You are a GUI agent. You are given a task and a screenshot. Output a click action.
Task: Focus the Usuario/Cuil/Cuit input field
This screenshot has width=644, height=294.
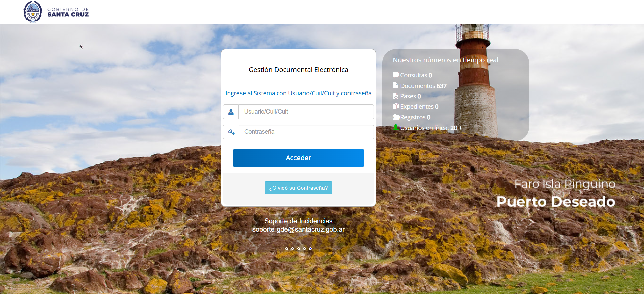[x=306, y=112]
